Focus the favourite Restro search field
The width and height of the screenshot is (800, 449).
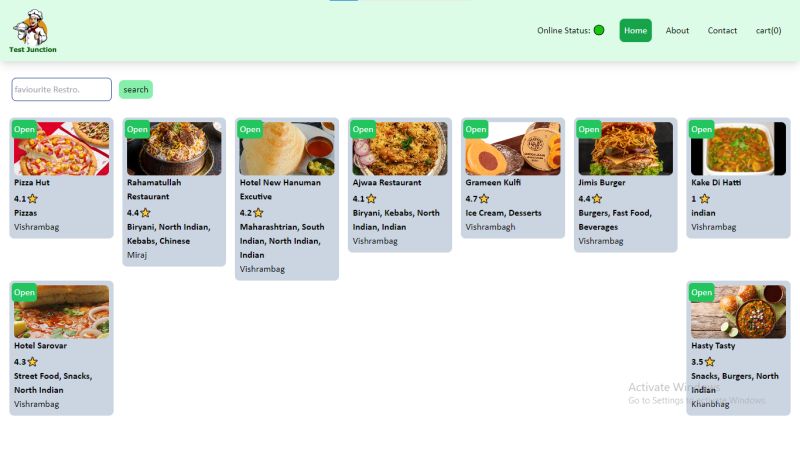[62, 89]
